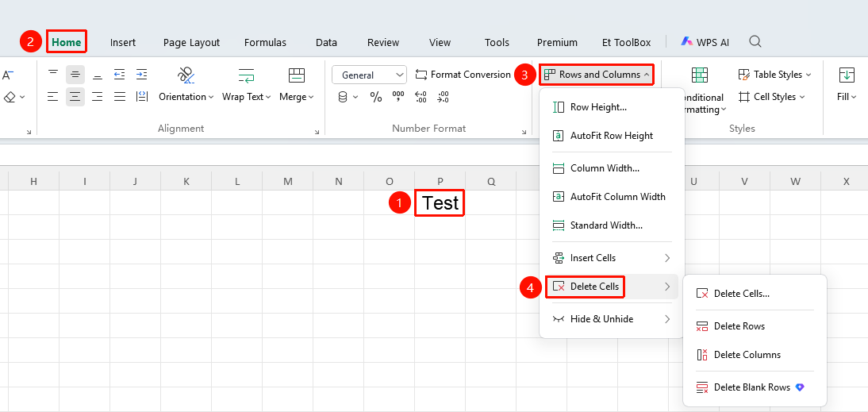Click the Decrease Decimal icon
The width and height of the screenshot is (868, 412).
pos(443,98)
